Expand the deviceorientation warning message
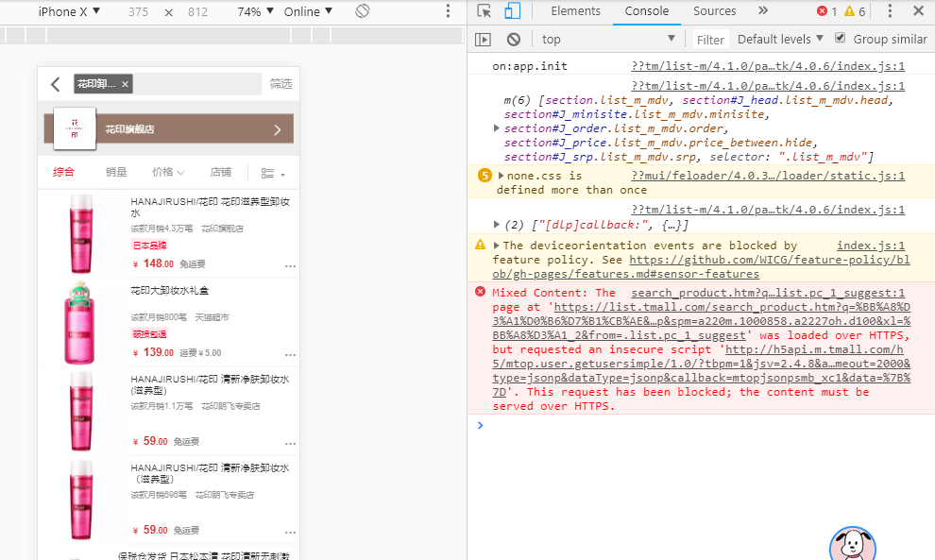 [x=496, y=246]
